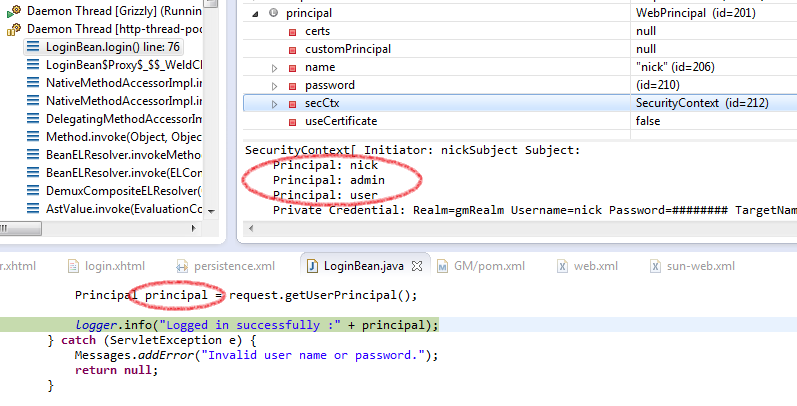Screen dimensions: 797x406
Task: Click stack frame icon beside AstValue.invoke
Action: 33,209
